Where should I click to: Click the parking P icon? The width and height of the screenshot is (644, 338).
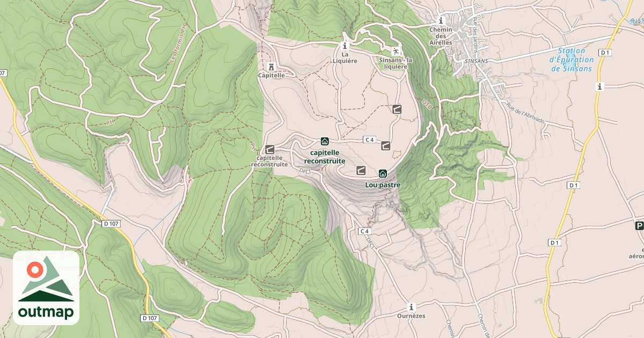tap(639, 226)
